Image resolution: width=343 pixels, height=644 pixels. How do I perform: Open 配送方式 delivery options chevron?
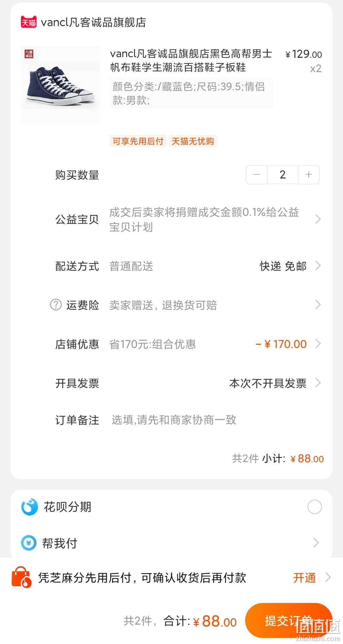click(318, 266)
